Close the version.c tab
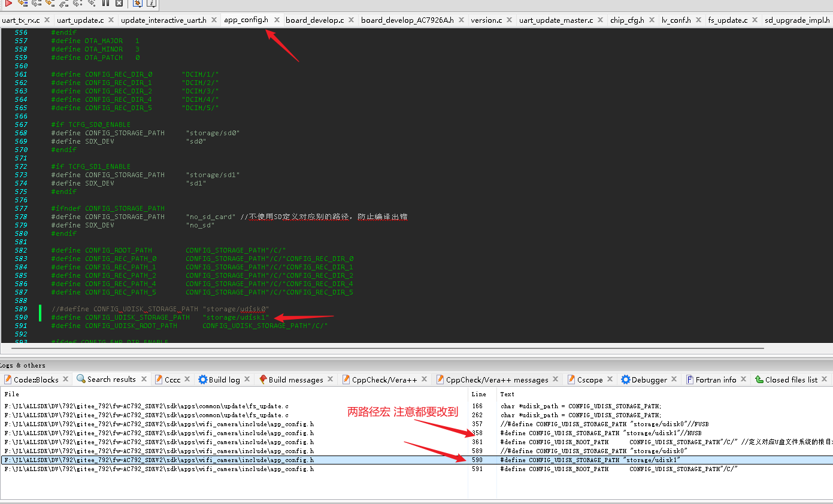This screenshot has width=833, height=504. [x=510, y=20]
